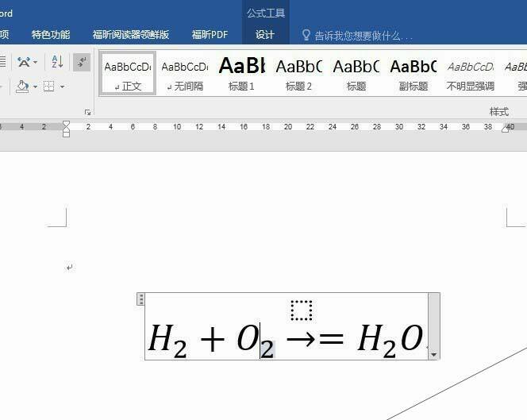The width and height of the screenshot is (527, 420).
Task: Click the first H in the equation
Action: 161,337
